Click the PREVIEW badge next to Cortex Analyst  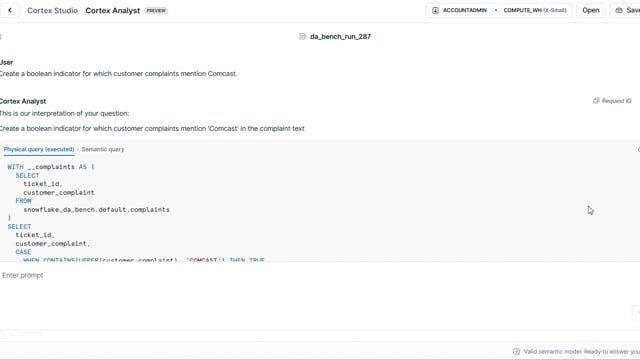click(x=156, y=11)
